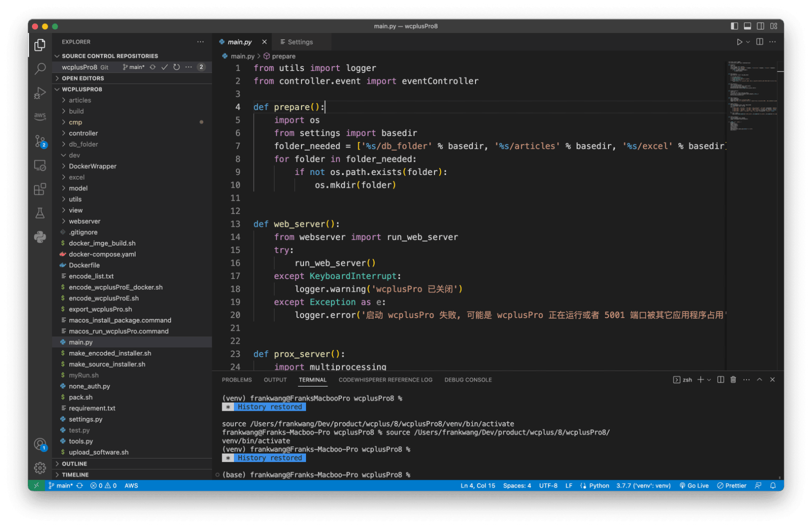Open Run and Debug view
Screen dimensions: 812x528
[x=40, y=93]
